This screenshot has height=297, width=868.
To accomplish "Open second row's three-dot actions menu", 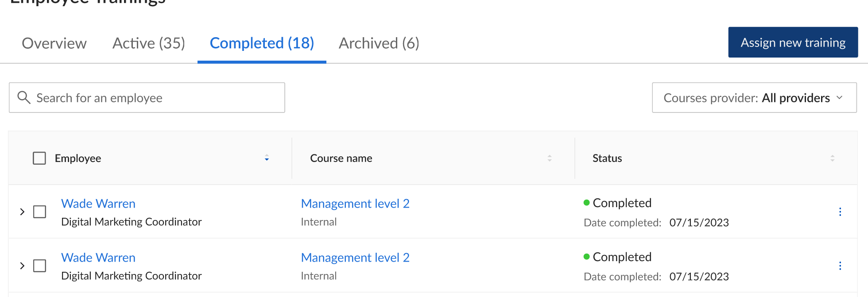I will 840,266.
